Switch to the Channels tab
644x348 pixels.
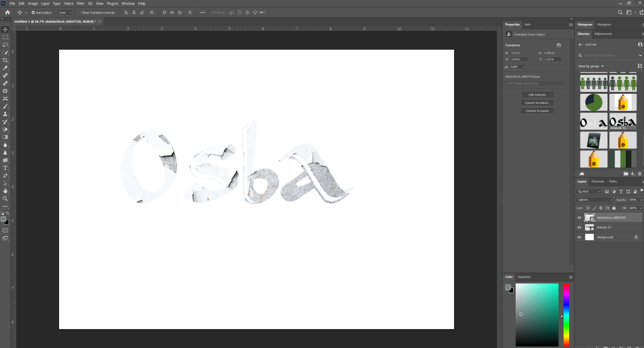pos(597,181)
